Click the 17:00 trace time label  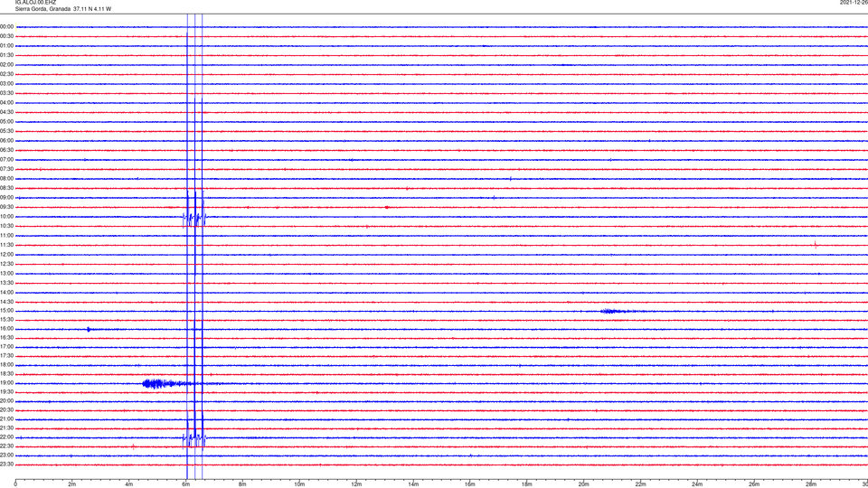[6, 347]
